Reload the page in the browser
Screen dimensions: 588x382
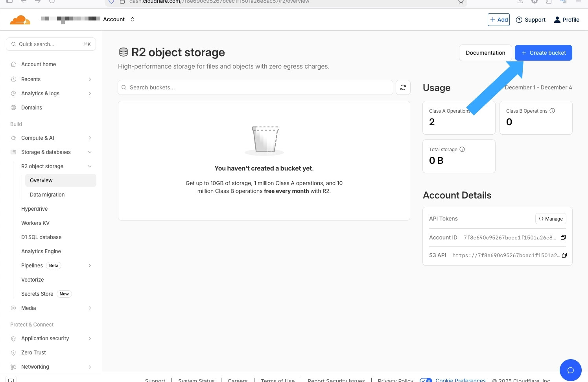(52, 2)
